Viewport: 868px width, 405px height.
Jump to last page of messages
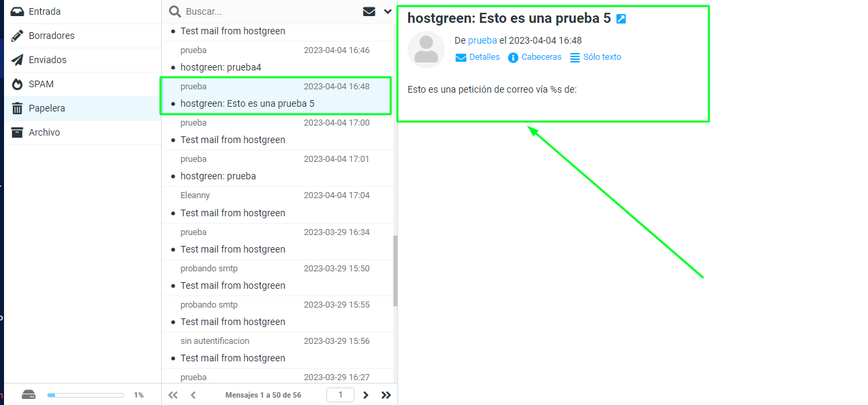386,395
